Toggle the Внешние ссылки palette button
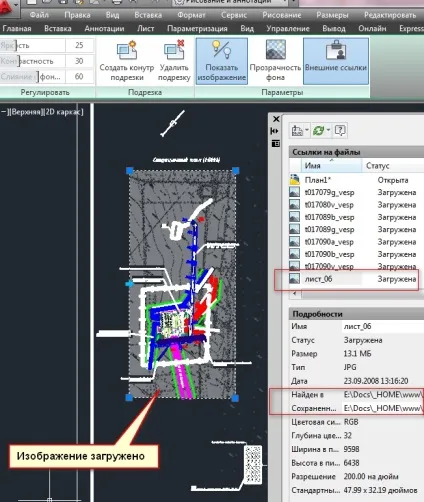Viewport: 424px width, 502px height. 336,61
